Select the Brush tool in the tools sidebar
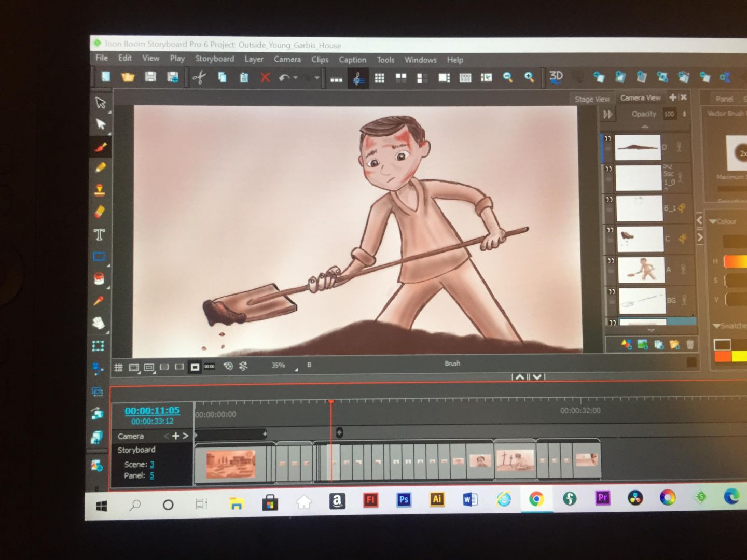This screenshot has height=560, width=747. click(100, 147)
